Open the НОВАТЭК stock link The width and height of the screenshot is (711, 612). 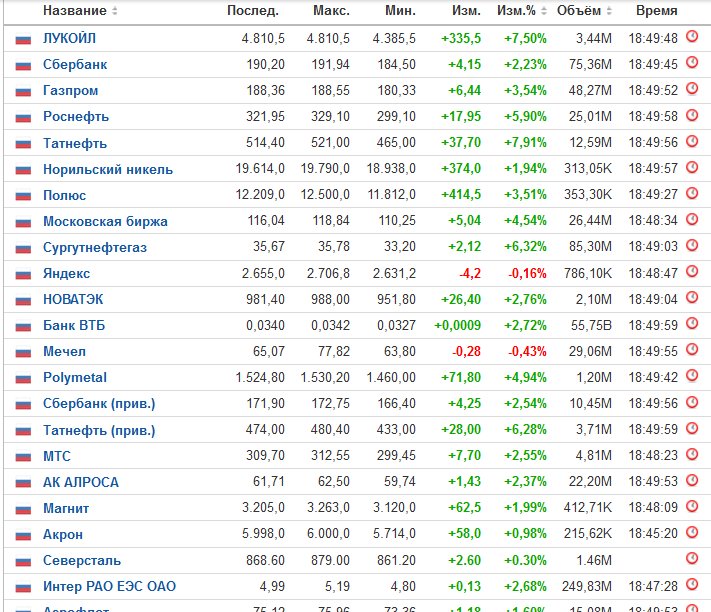(73, 299)
